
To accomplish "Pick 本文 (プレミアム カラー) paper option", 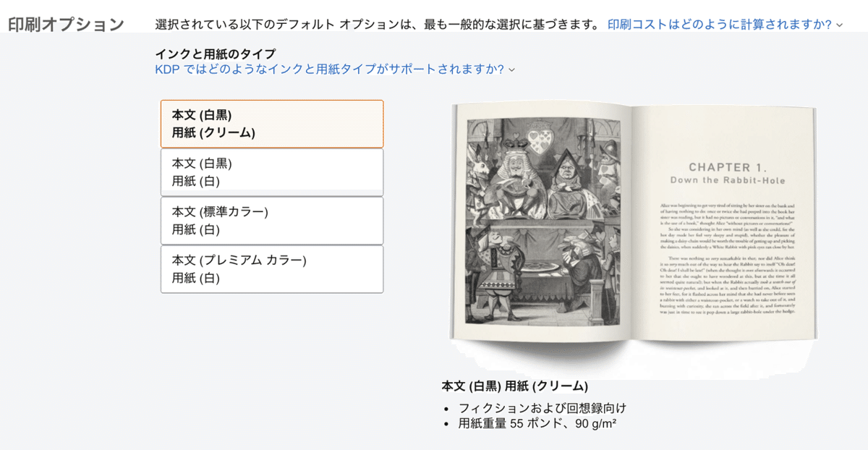I will (x=272, y=269).
